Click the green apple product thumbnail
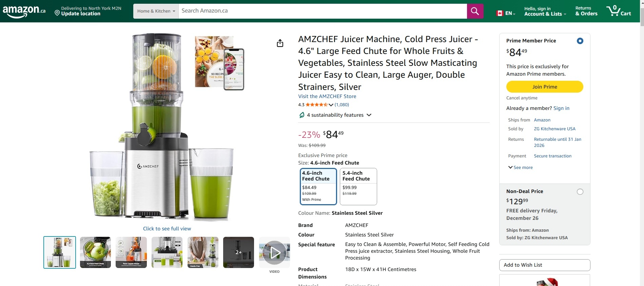This screenshot has width=644, height=286. click(x=95, y=252)
